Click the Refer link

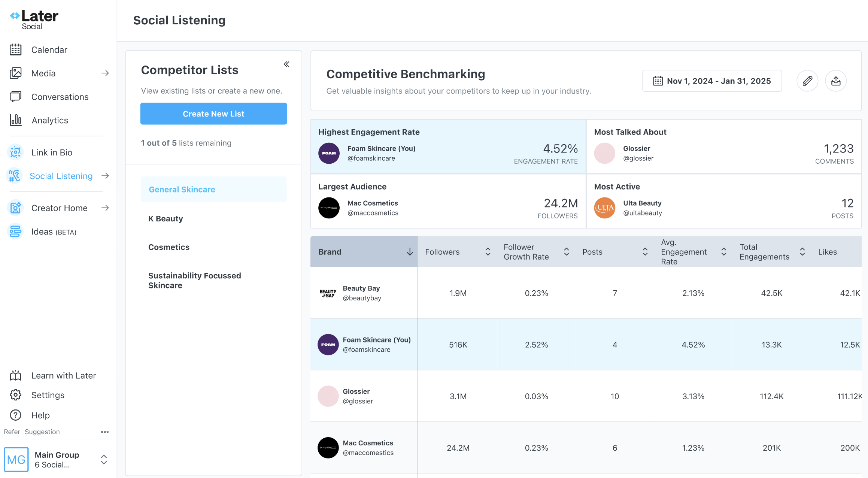[x=12, y=432]
